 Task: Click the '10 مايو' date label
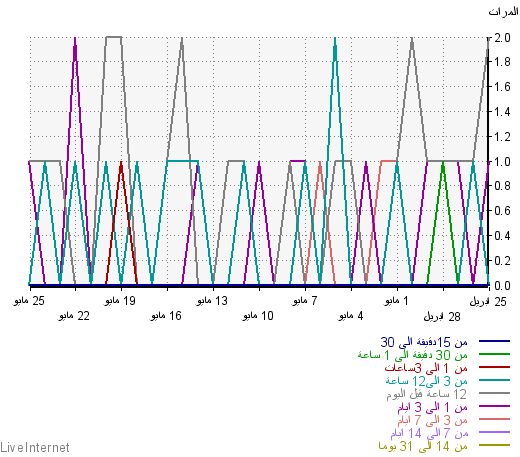(258, 316)
